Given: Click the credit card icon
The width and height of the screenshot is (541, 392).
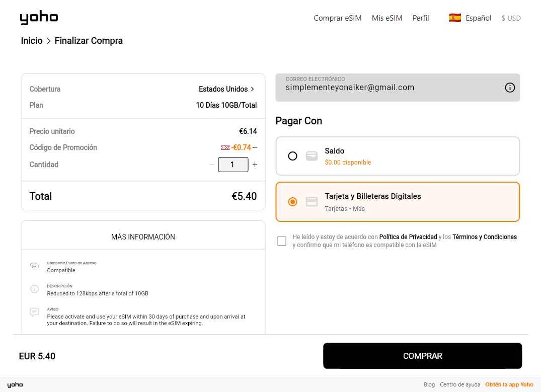Looking at the screenshot, I should (312, 201).
